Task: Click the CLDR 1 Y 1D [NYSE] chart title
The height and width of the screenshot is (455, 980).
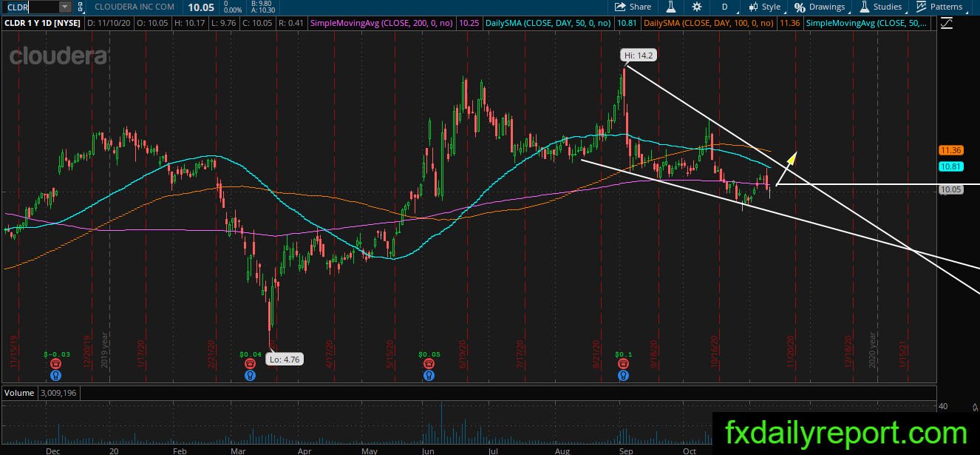Action: pyautogui.click(x=43, y=24)
